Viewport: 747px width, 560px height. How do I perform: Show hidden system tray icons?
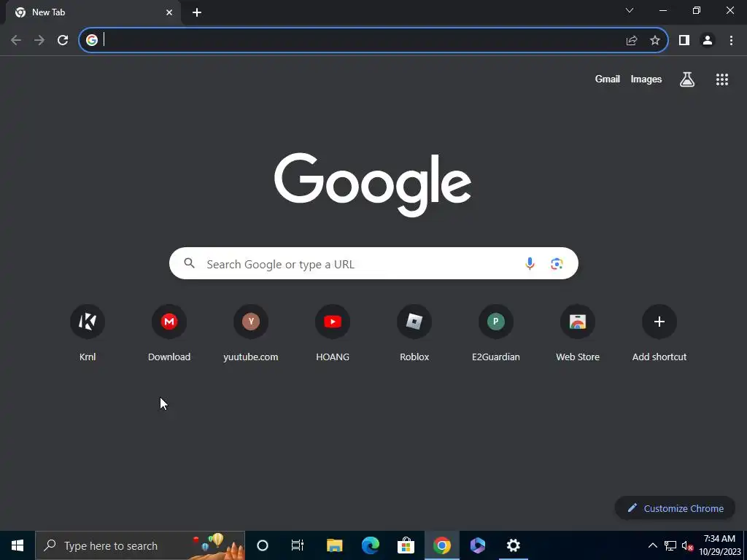coord(653,545)
